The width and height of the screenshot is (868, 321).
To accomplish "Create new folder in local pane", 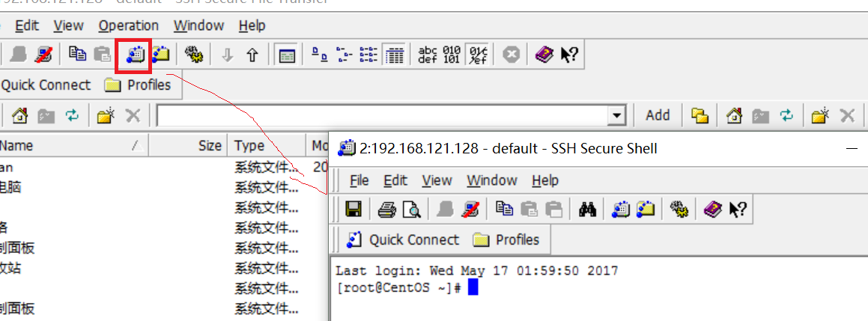I will (x=106, y=115).
